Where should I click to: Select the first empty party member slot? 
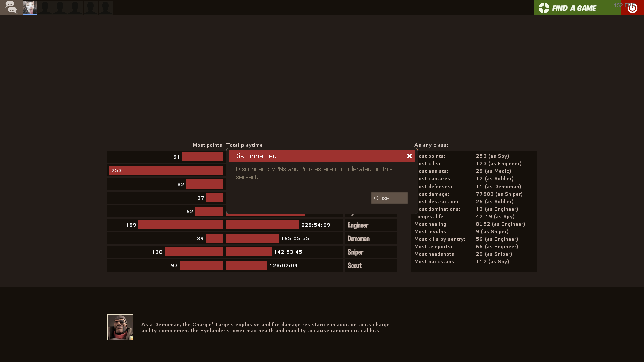(45, 8)
